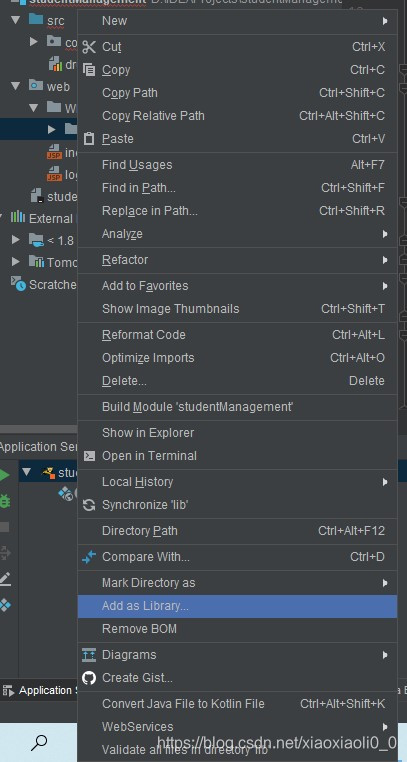
Task: Choose Replace in Path
Action: [x=237, y=211]
